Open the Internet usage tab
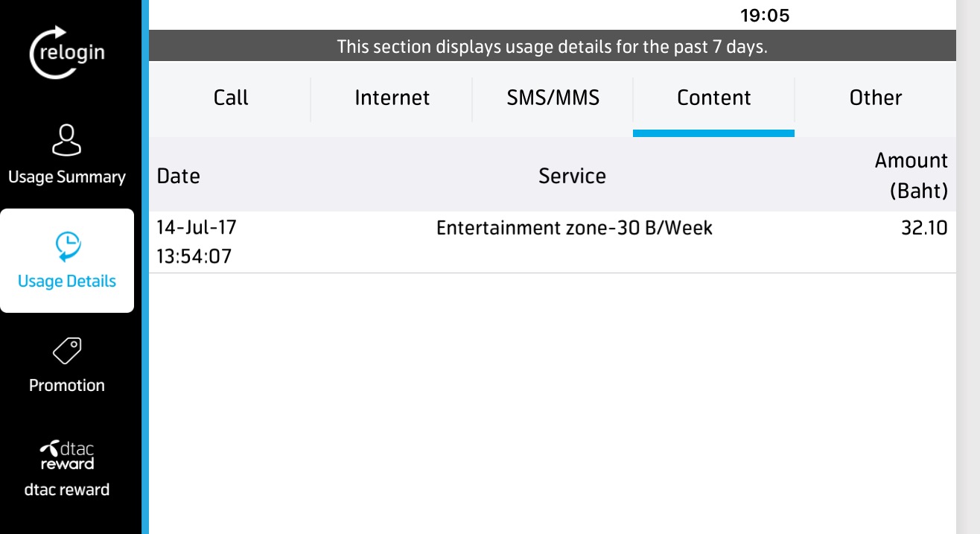This screenshot has height=534, width=980. pyautogui.click(x=392, y=98)
